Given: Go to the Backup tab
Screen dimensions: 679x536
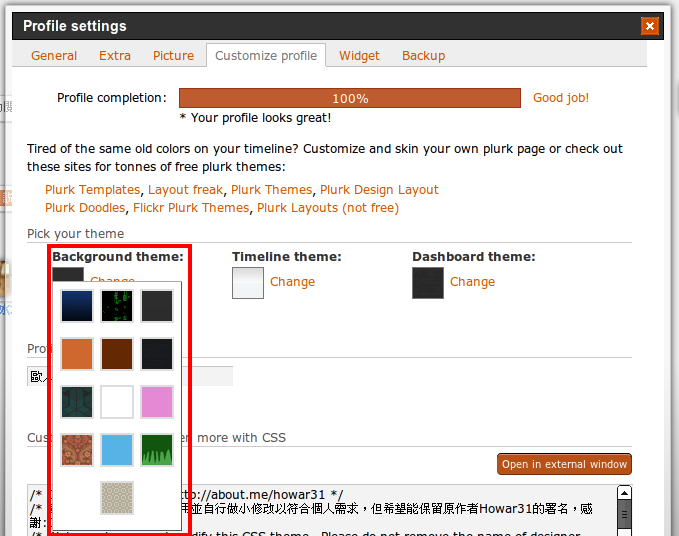Looking at the screenshot, I should tap(423, 56).
